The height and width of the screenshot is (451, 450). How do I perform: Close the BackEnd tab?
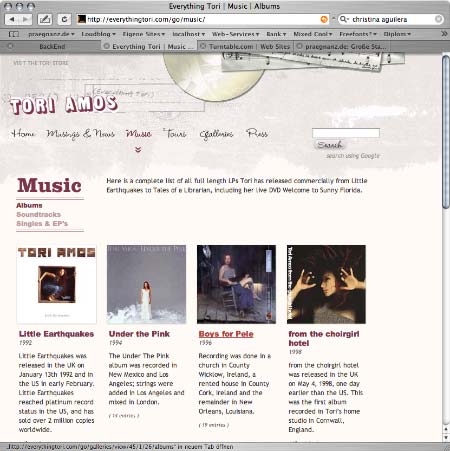pyautogui.click(x=10, y=46)
